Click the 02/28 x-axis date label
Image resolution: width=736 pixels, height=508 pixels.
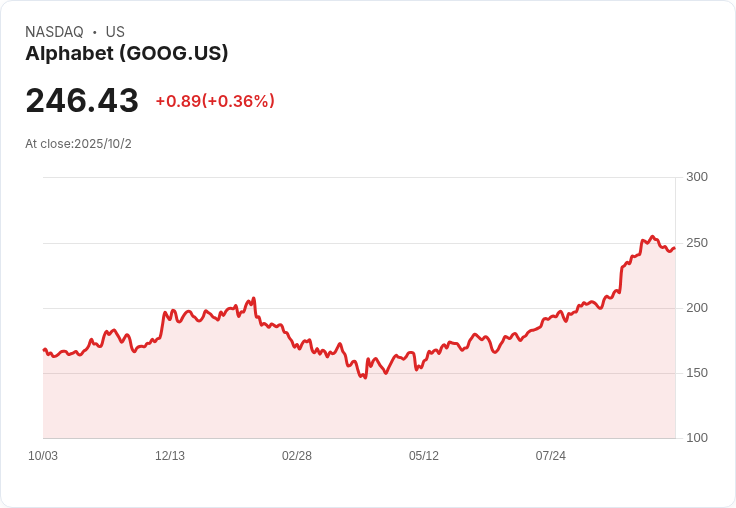(x=297, y=456)
